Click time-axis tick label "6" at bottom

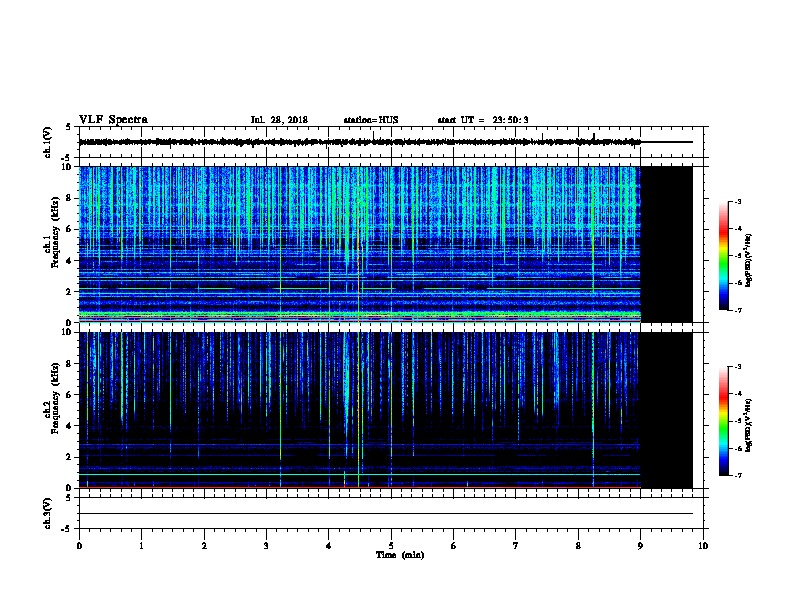tap(454, 545)
